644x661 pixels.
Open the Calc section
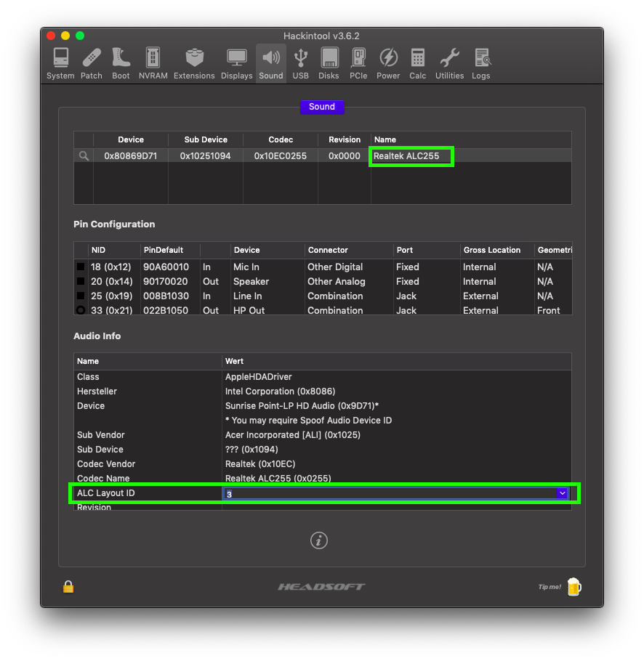pyautogui.click(x=417, y=63)
